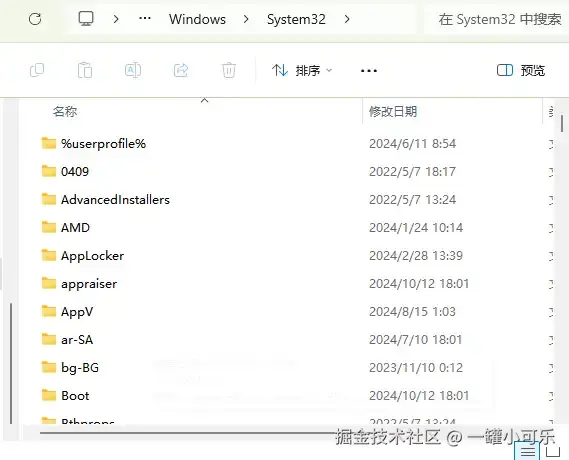Viewport: 569px width, 460px height.
Task: Select the bg-BG folder
Action: [x=80, y=368]
